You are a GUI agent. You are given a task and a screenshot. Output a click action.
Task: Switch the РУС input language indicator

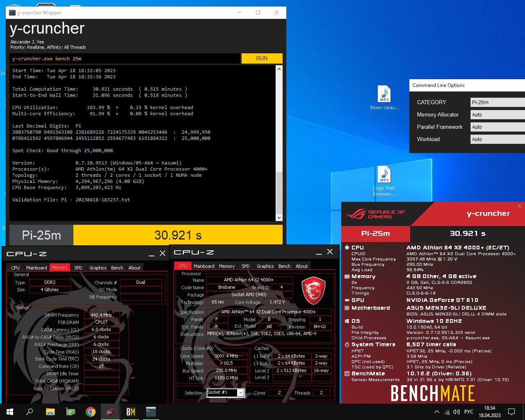[x=469, y=412]
